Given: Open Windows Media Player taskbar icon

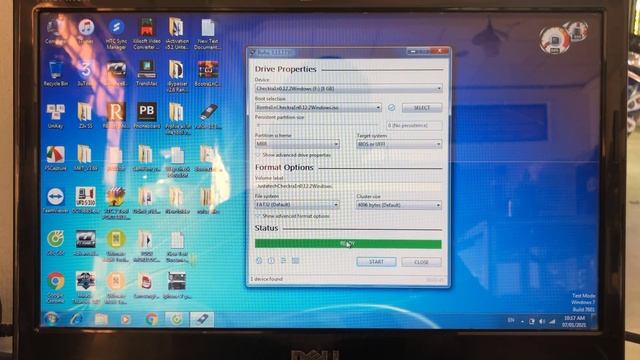Looking at the screenshot, I should [126, 319].
